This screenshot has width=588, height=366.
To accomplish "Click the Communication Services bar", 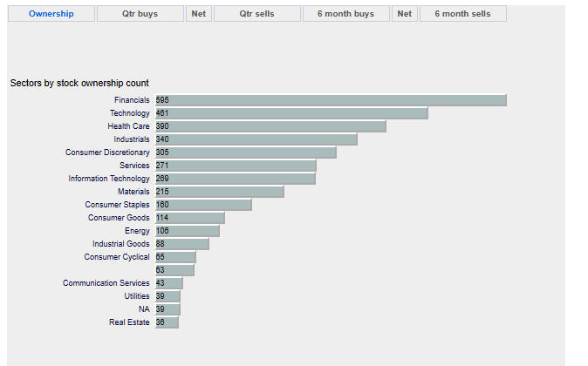I will click(169, 283).
